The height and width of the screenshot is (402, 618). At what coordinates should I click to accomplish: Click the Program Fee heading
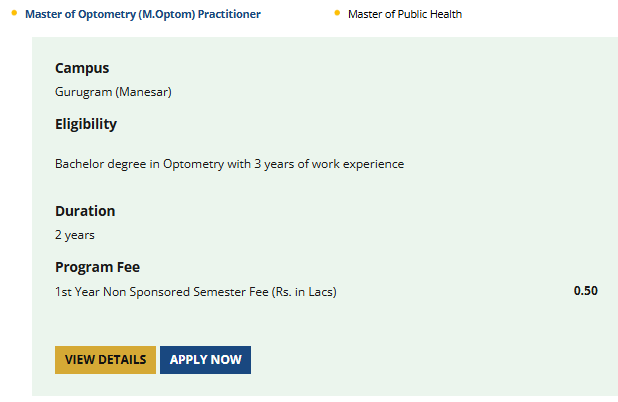point(97,267)
